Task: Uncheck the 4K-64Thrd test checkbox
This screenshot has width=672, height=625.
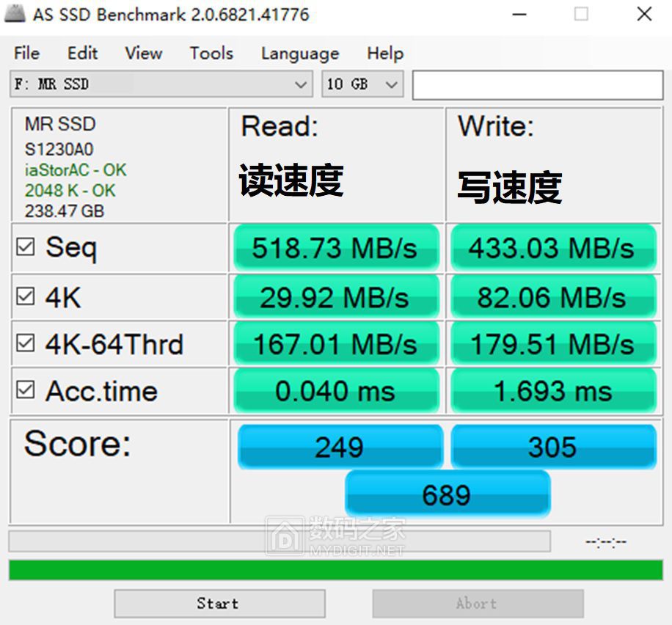Action: [x=25, y=343]
